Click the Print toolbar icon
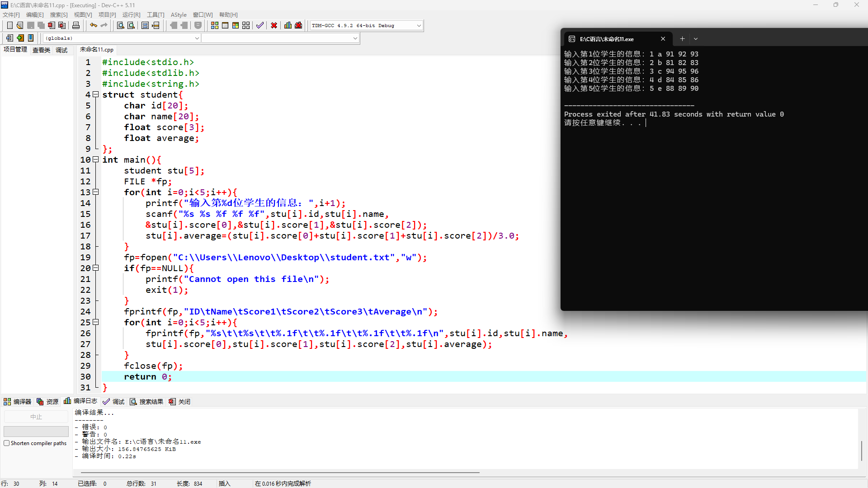Viewport: 868px width, 488px height. pyautogui.click(x=76, y=26)
